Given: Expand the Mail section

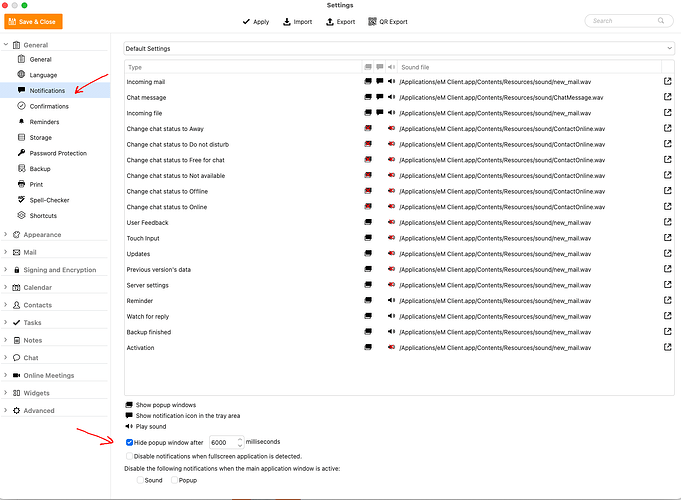Looking at the screenshot, I should coord(6,252).
